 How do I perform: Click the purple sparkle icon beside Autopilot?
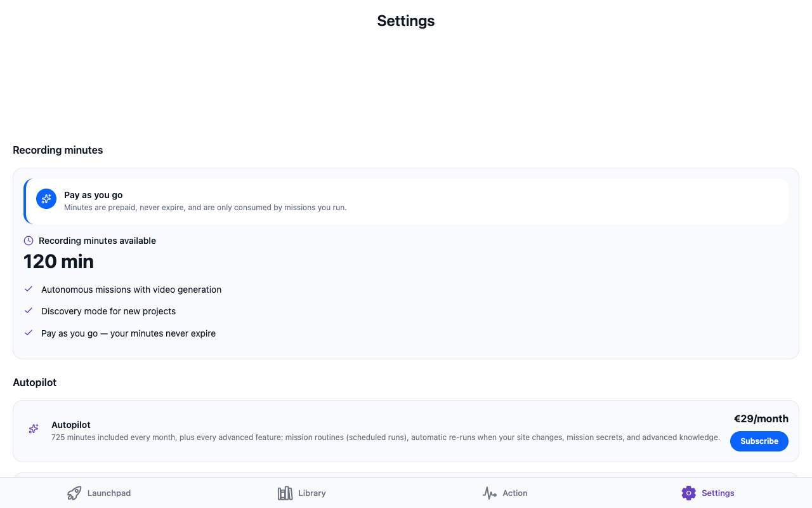coord(34,429)
